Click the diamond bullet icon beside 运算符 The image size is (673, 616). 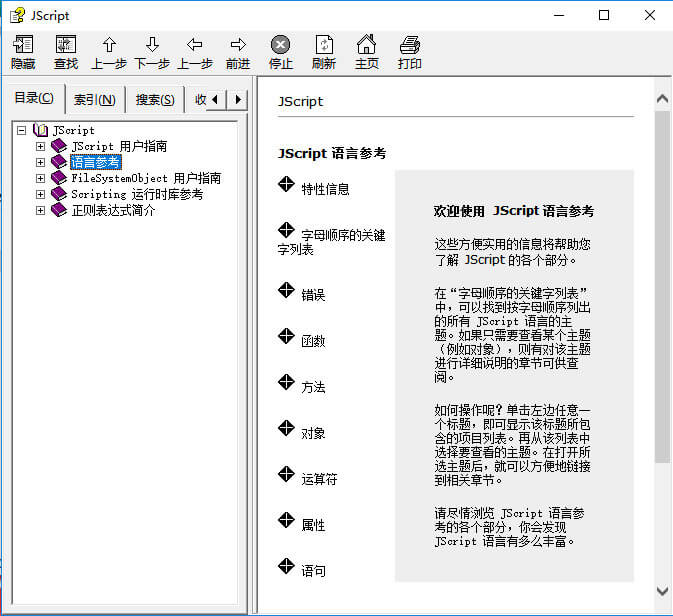286,474
